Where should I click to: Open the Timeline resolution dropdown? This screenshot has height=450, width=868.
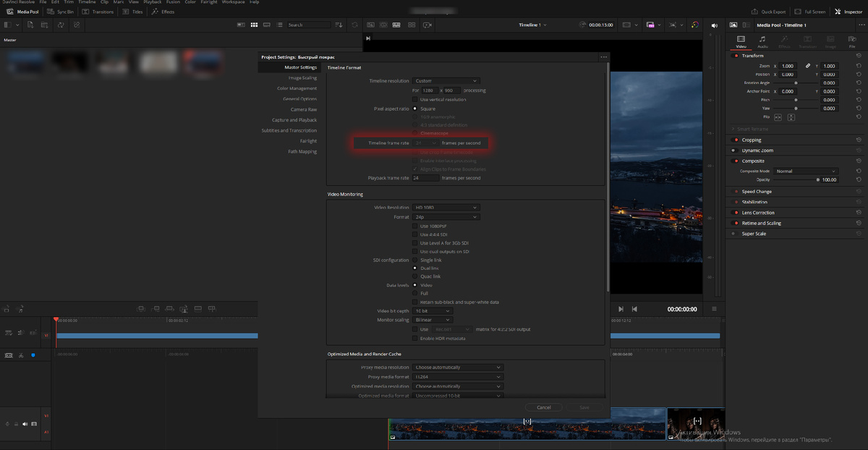(446, 80)
